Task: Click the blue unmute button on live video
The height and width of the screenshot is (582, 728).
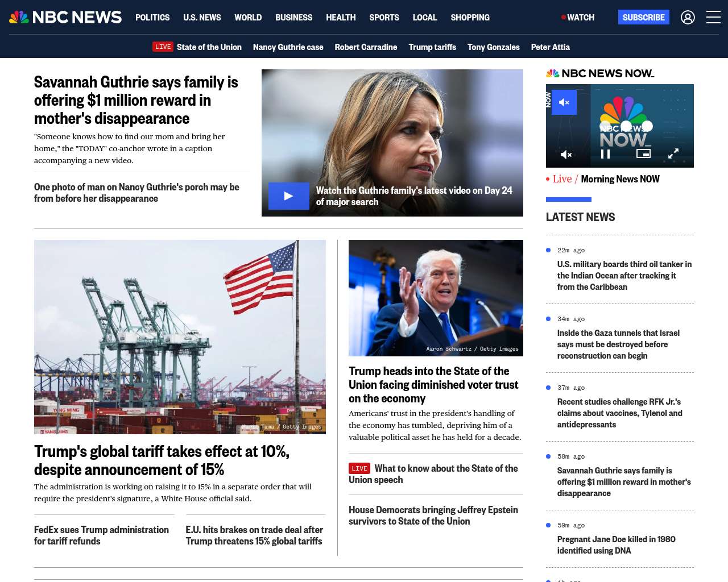Action: tap(564, 102)
